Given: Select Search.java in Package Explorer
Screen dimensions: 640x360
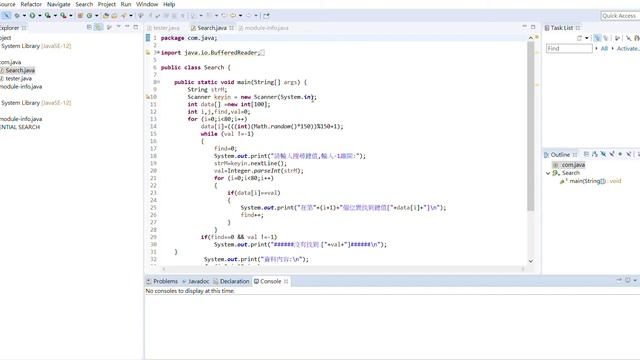Looking at the screenshot, I should (20, 70).
